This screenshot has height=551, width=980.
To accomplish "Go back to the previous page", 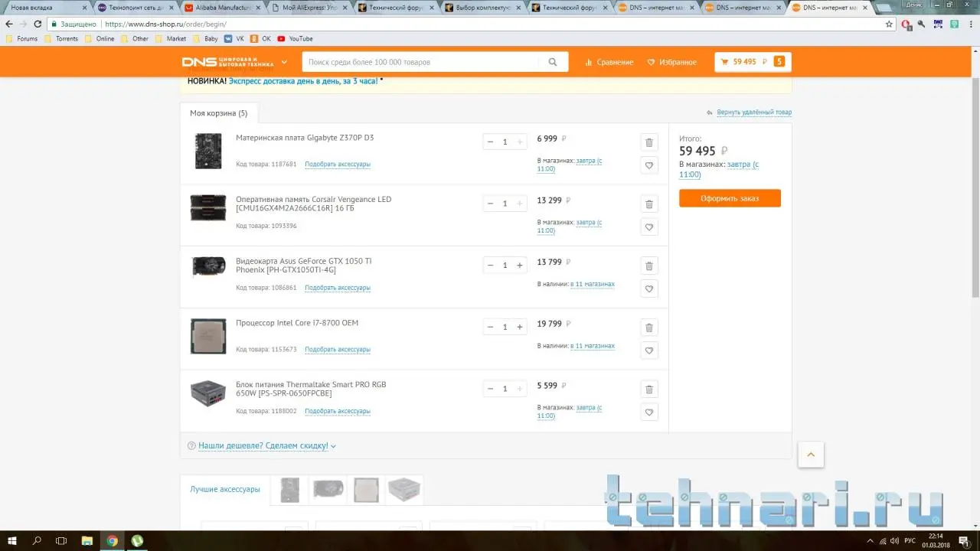I will (x=9, y=24).
